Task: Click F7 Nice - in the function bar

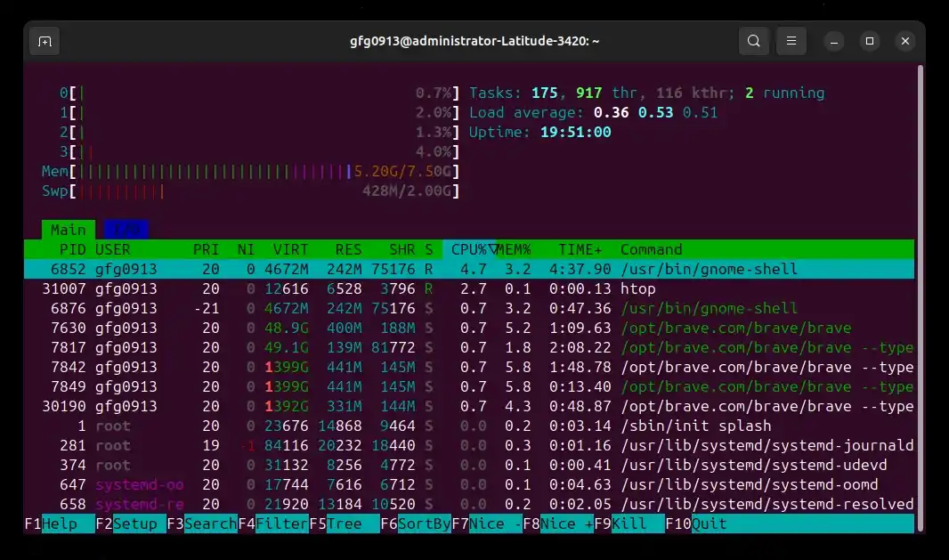Action: click(x=487, y=523)
